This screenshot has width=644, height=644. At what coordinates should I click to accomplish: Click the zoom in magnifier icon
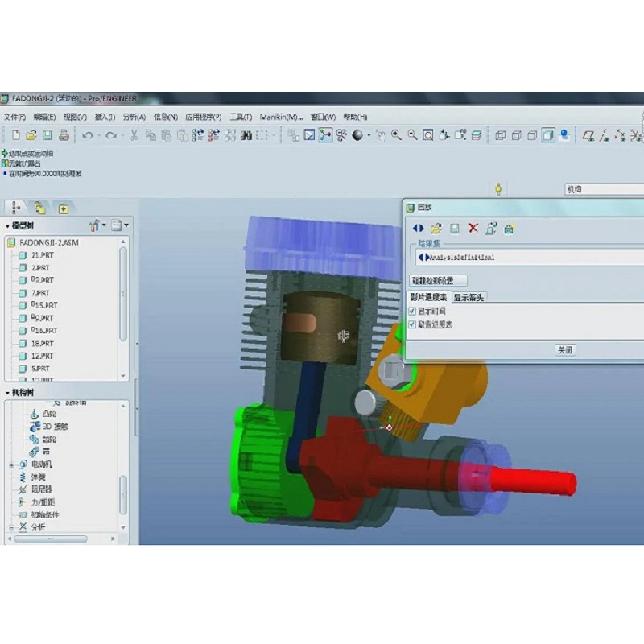[396, 134]
